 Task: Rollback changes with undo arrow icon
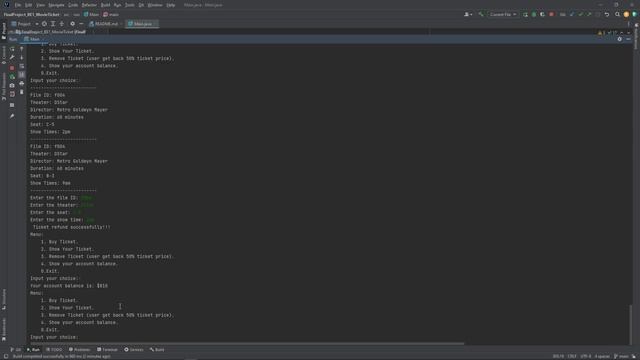[x=607, y=14]
